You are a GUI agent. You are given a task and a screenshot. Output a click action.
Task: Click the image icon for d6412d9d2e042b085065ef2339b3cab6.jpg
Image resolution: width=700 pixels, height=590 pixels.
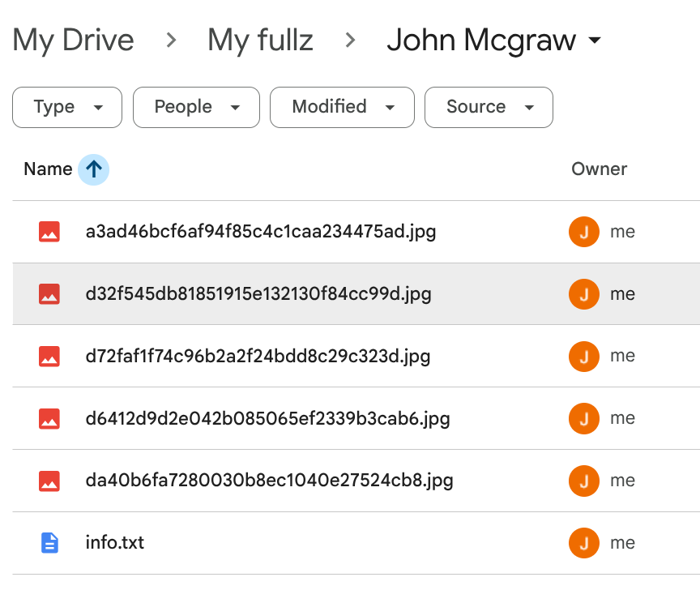[49, 418]
